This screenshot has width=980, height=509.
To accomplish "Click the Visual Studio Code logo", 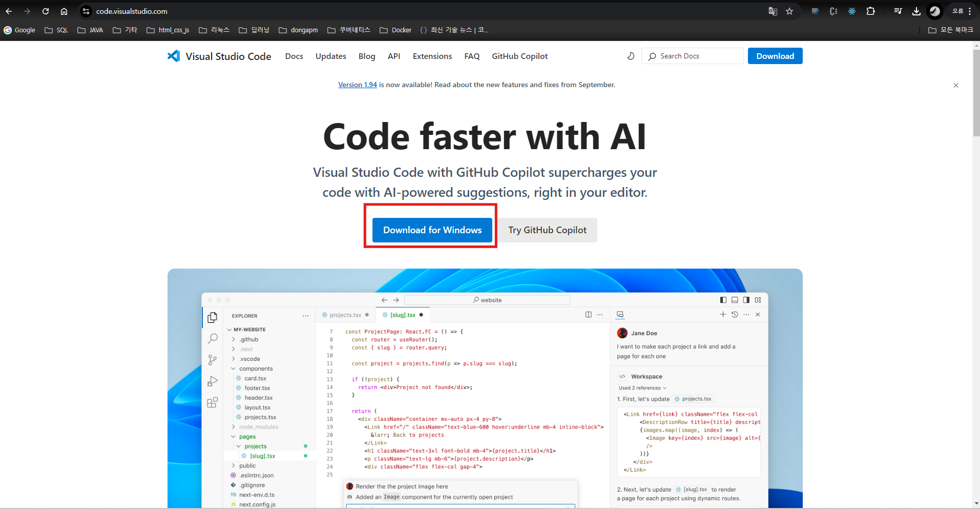I will tap(219, 56).
